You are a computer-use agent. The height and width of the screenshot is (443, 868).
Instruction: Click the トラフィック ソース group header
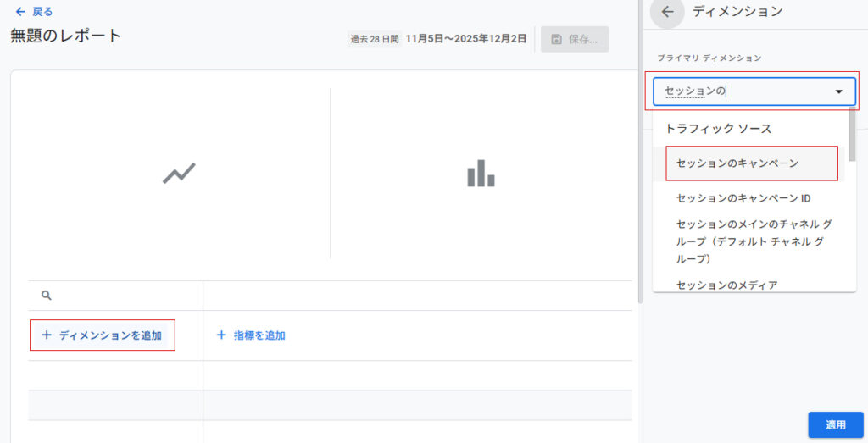tap(718, 129)
